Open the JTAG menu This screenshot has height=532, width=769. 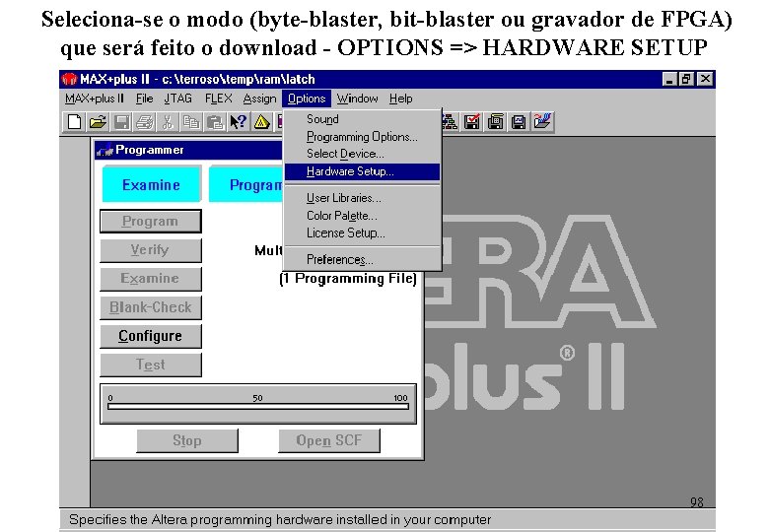pos(178,99)
